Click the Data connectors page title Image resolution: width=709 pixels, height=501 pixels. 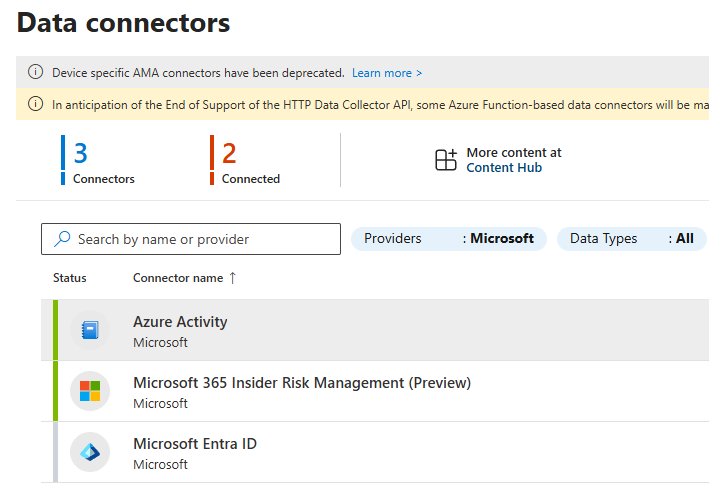(x=123, y=23)
